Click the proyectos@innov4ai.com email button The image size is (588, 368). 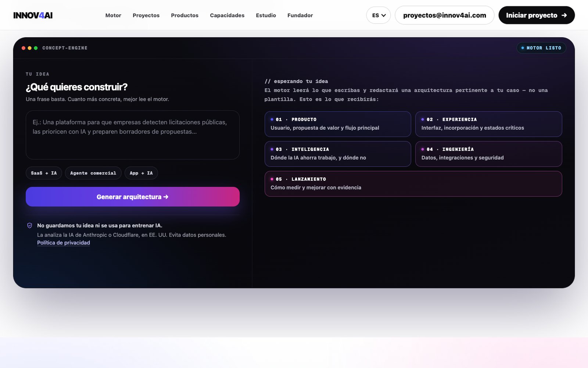(x=444, y=15)
